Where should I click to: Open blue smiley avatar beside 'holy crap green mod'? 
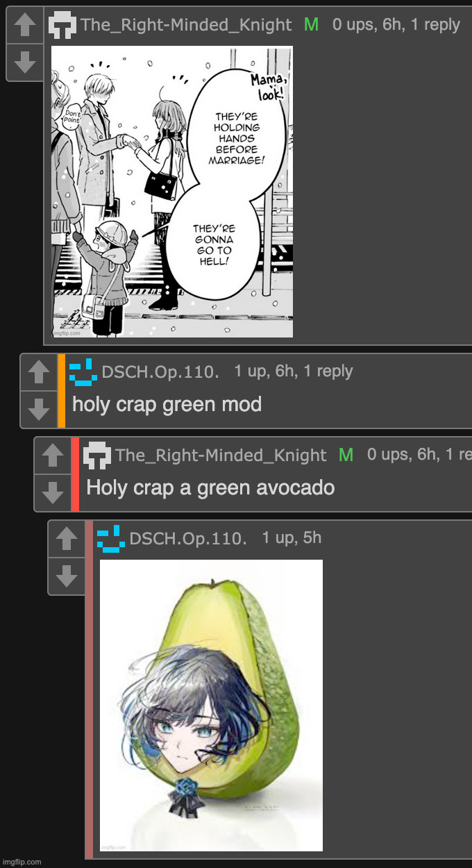[83, 372]
